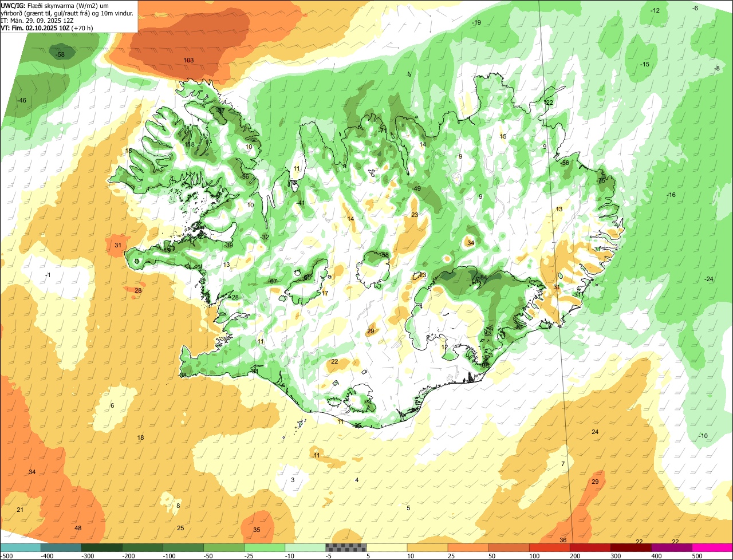Viewport: 733px width, 560px height.
Task: Click the legend swatch between -200 and -100
Action: click(143, 547)
